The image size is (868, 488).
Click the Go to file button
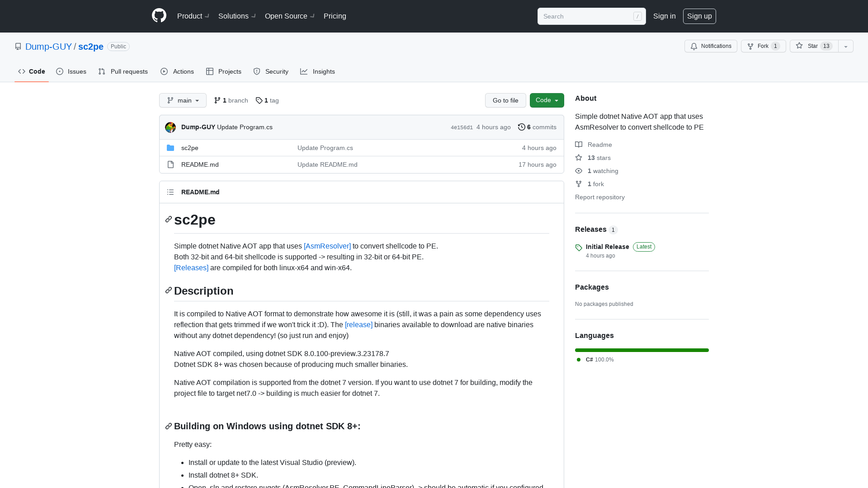[505, 100]
